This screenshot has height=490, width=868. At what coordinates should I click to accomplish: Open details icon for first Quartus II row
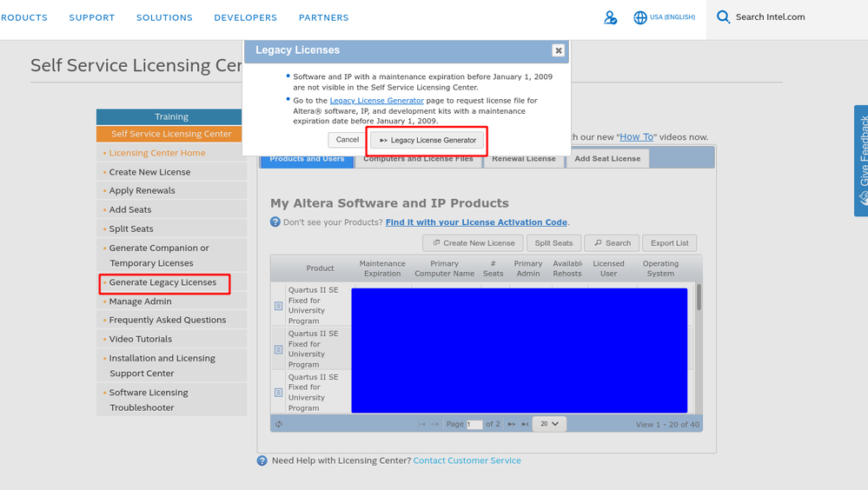coord(278,306)
